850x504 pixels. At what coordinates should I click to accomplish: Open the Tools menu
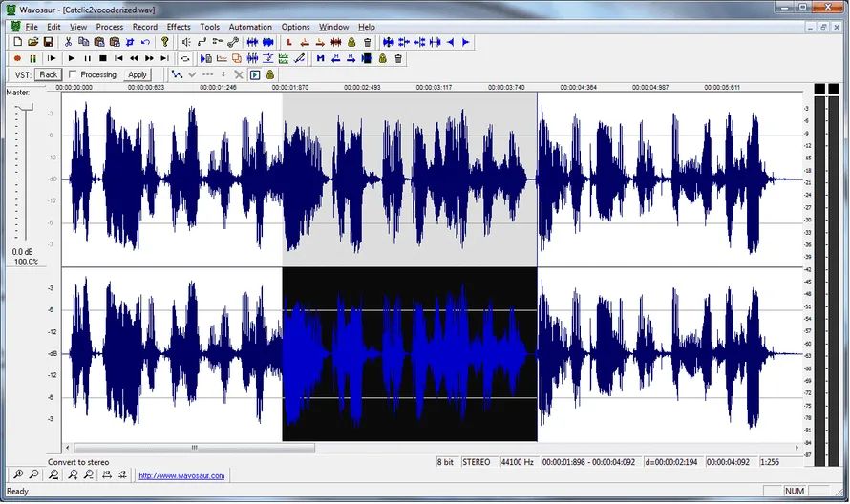(210, 27)
